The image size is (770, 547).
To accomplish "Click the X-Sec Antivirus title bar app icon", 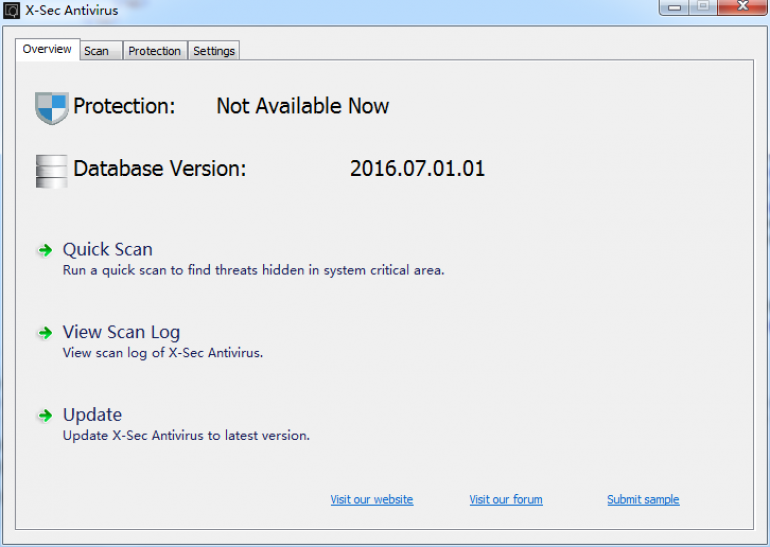I will (11, 10).
